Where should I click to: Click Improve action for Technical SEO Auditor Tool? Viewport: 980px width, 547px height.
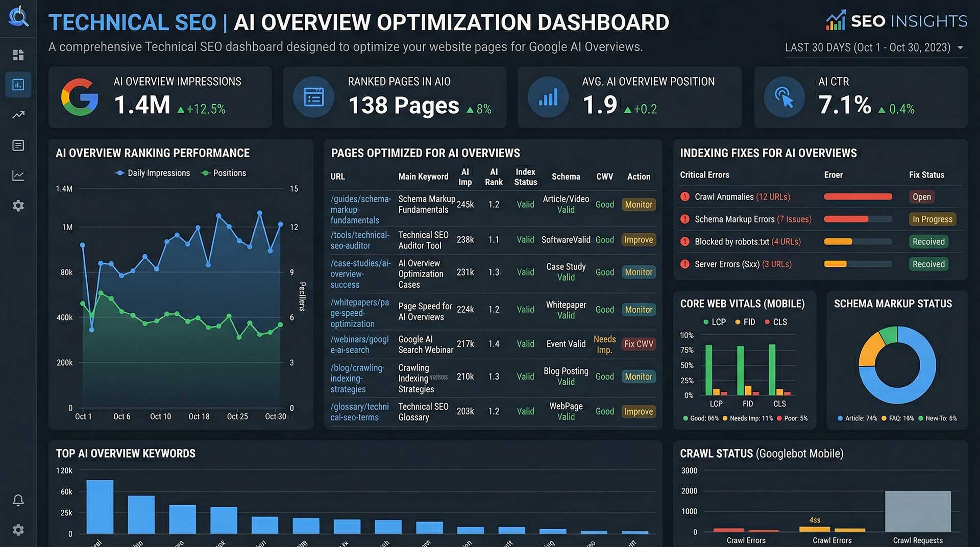[638, 239]
